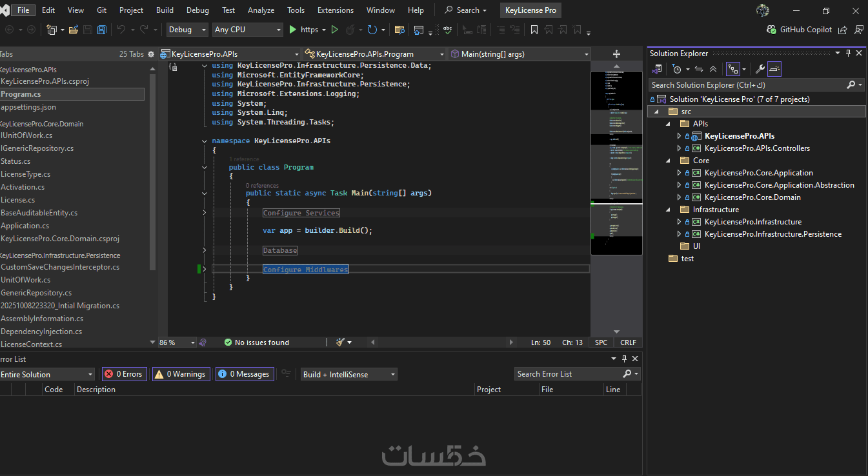Click the code cleanup broom icon
Image resolution: width=868 pixels, height=476 pixels.
[341, 342]
